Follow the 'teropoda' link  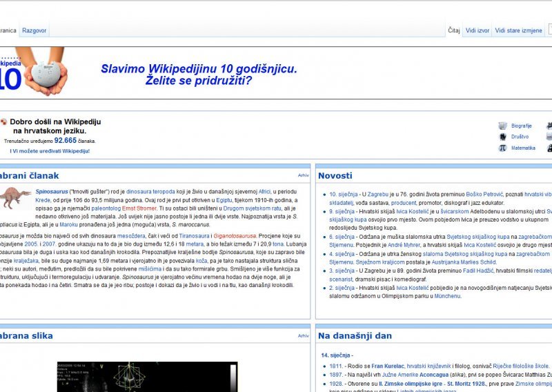163,192
